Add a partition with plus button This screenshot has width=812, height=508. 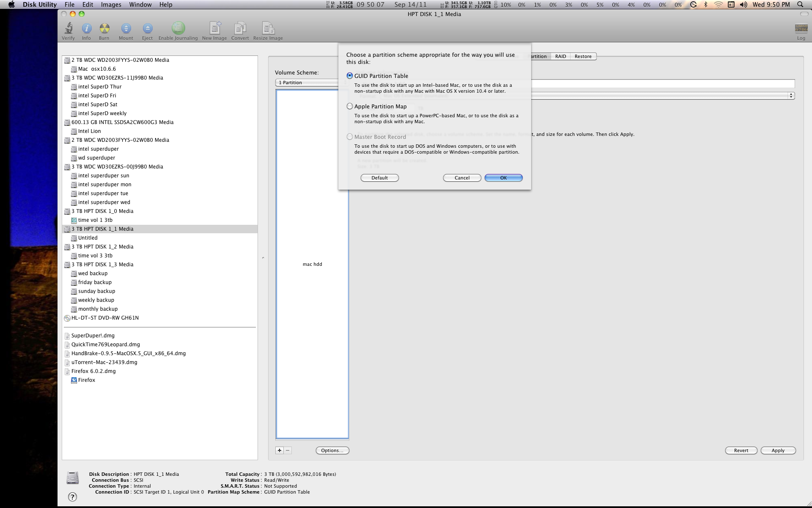tap(280, 450)
